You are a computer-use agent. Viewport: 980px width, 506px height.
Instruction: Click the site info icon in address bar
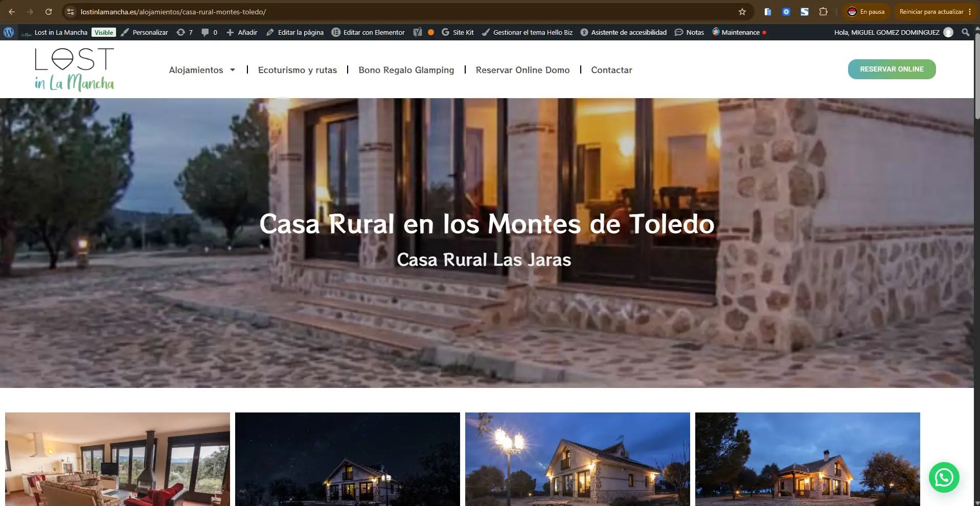(71, 12)
